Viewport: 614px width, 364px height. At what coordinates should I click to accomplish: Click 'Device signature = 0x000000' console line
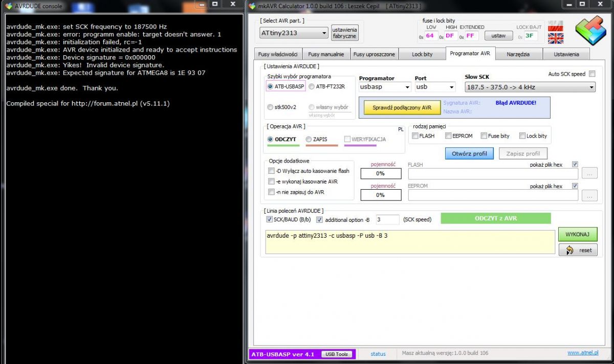coord(81,57)
